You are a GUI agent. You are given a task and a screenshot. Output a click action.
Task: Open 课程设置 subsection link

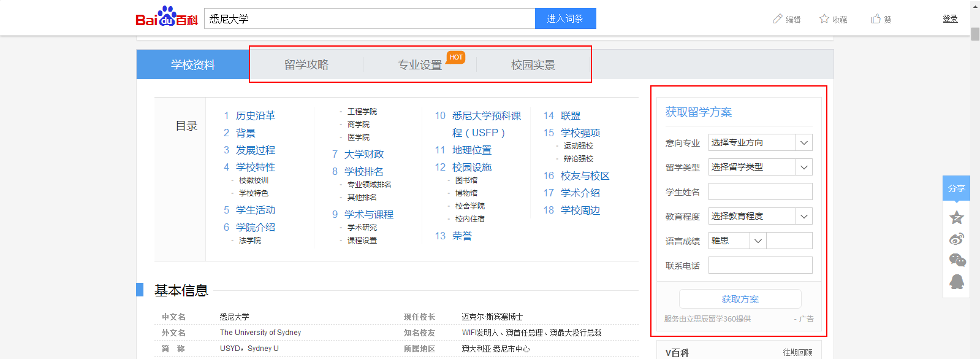[362, 241]
